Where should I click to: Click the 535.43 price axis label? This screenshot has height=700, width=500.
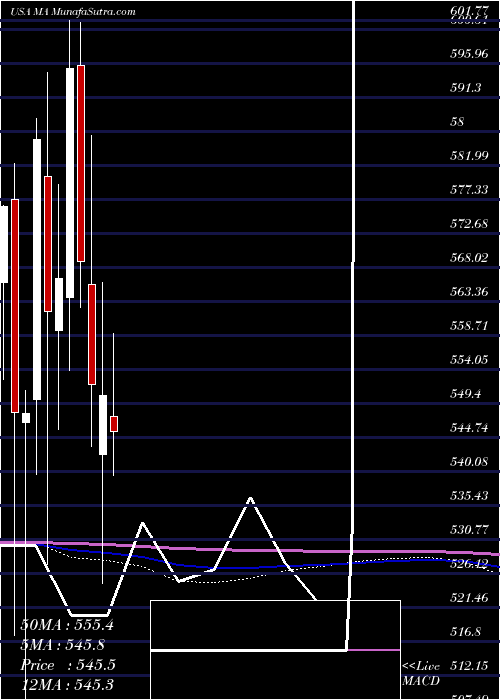468,496
